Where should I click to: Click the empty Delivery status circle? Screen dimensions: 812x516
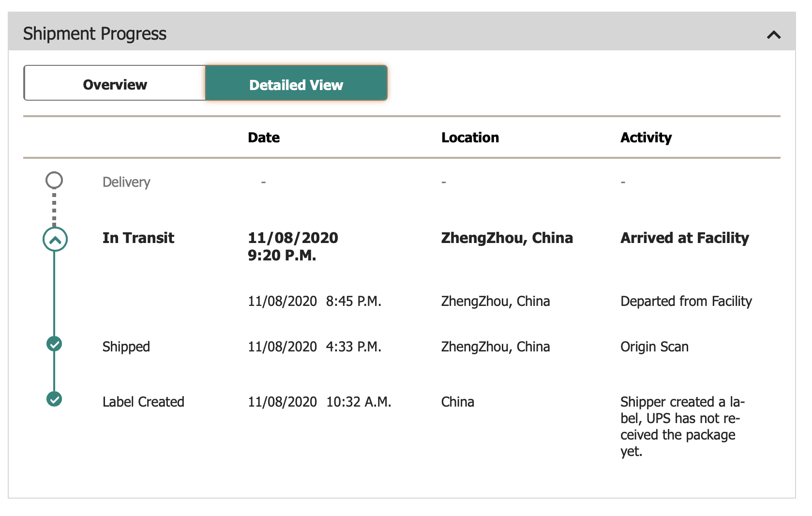click(x=54, y=180)
